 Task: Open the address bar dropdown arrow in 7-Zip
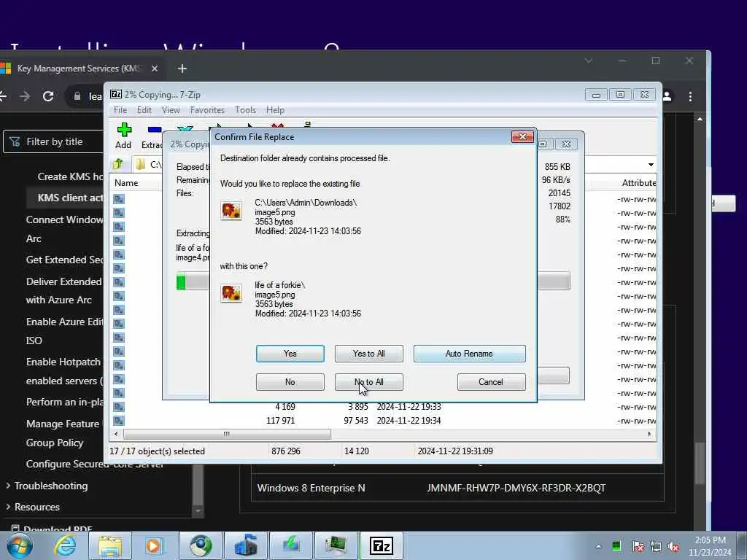point(651,165)
